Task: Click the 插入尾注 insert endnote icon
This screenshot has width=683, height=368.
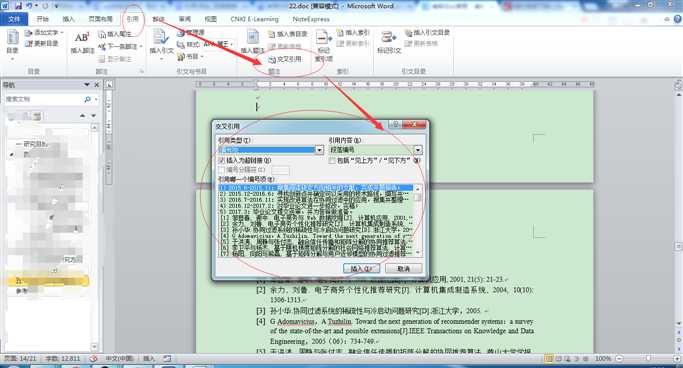Action: coord(102,34)
